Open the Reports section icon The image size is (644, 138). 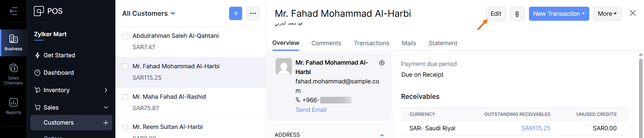(x=13, y=106)
